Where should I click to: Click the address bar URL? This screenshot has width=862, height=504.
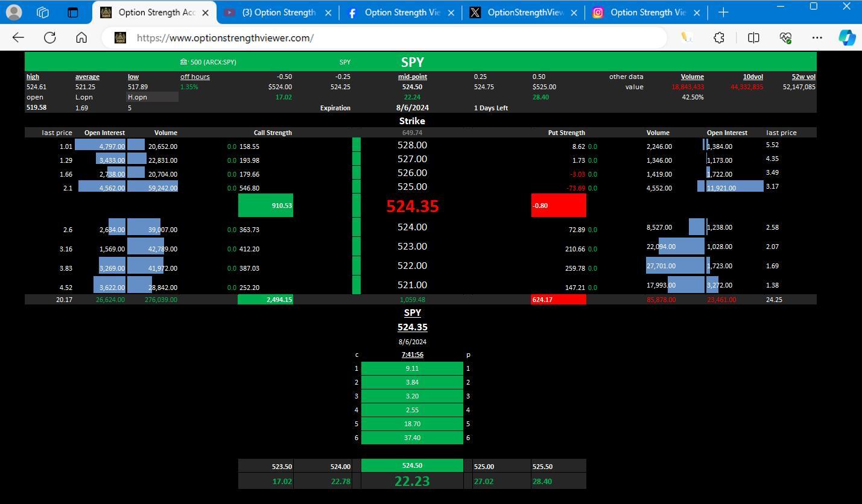[225, 37]
